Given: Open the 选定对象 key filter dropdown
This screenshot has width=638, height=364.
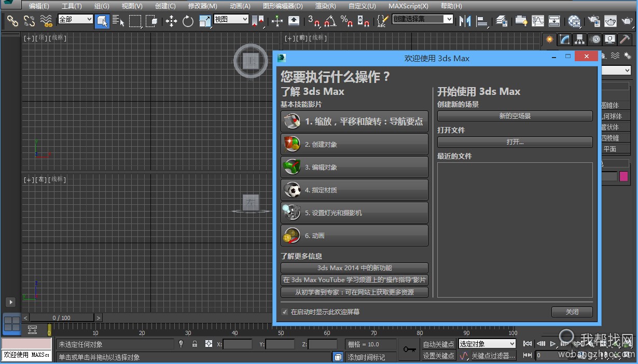Looking at the screenshot, I should 487,344.
